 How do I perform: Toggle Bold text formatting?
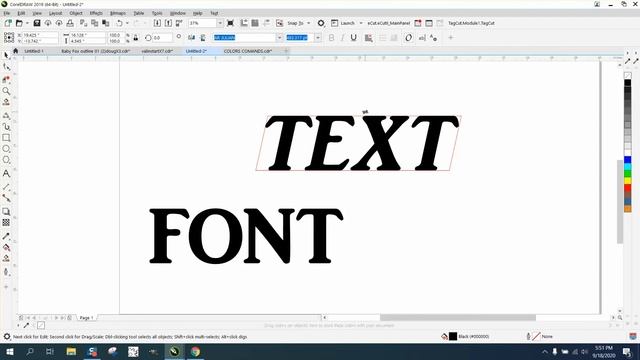[331, 38]
